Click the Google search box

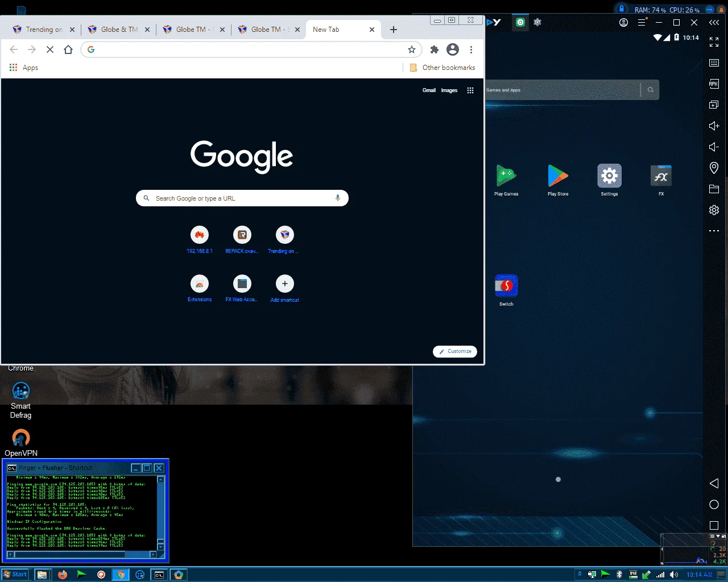[x=242, y=198]
